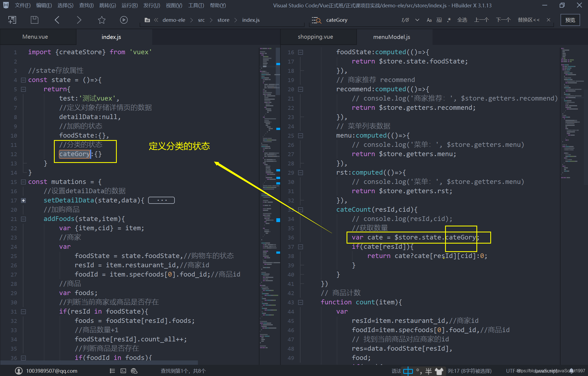The image size is (588, 376).
Task: Close the find bar with the X icon
Action: coord(549,20)
